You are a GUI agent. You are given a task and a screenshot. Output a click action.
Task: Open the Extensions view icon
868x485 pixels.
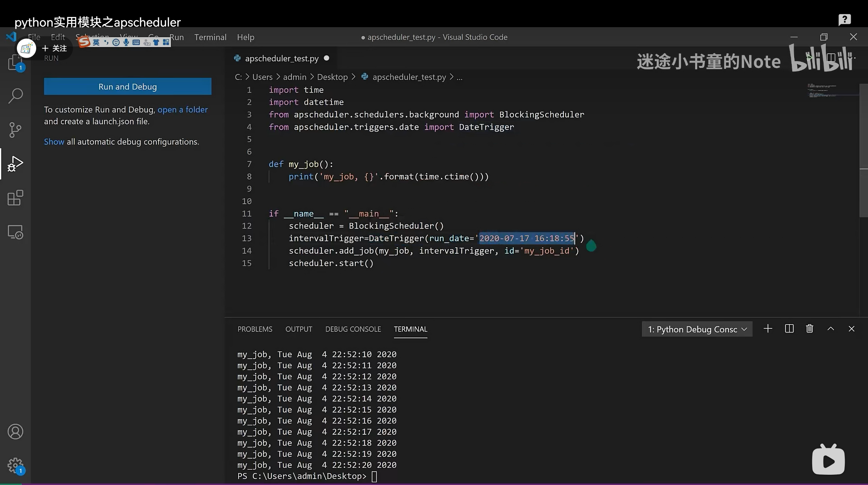15,198
